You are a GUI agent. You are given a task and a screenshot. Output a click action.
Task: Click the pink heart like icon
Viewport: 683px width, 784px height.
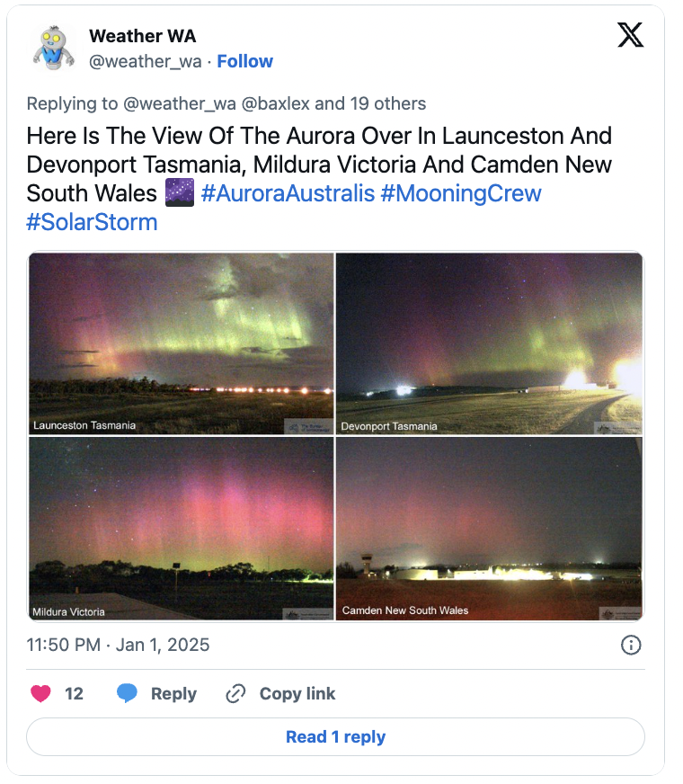[x=41, y=693]
